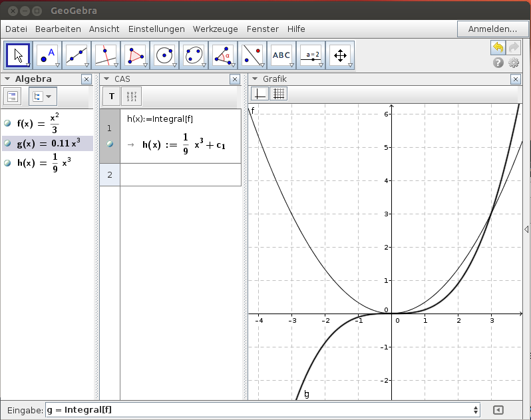Click the Undo arrow
Screen dimensions: 531x420
coord(498,47)
